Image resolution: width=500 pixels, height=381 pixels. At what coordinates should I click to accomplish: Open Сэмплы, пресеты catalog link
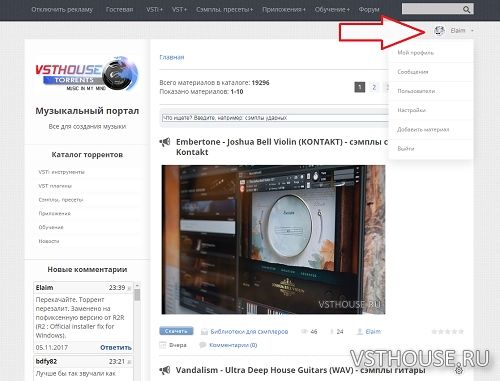61,200
